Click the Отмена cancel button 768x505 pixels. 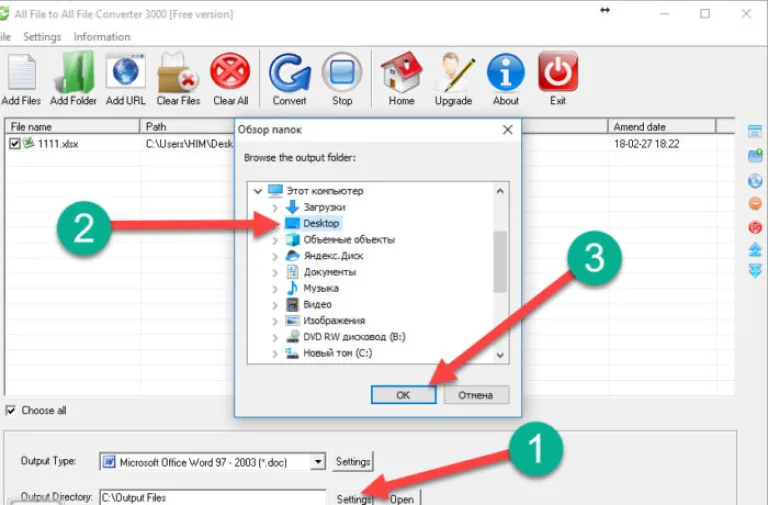pos(476,395)
